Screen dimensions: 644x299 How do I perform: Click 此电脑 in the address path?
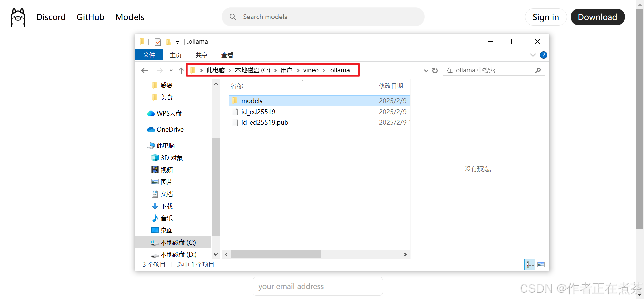[216, 70]
